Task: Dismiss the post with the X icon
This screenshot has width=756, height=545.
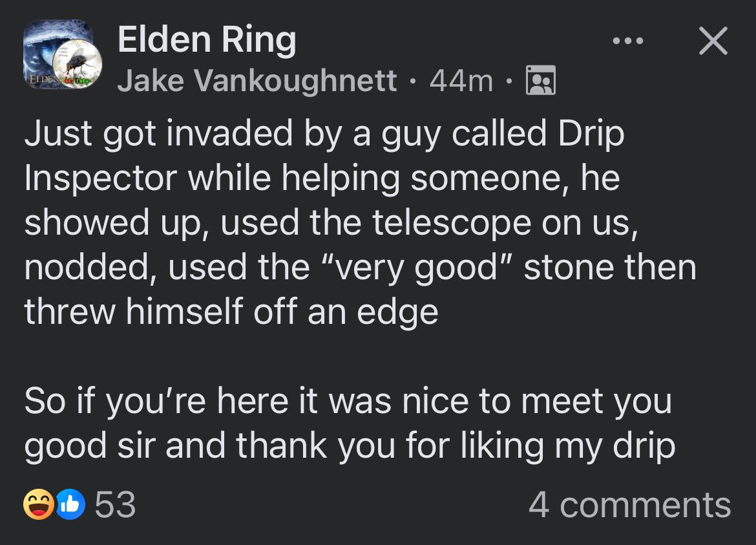Action: pos(713,41)
